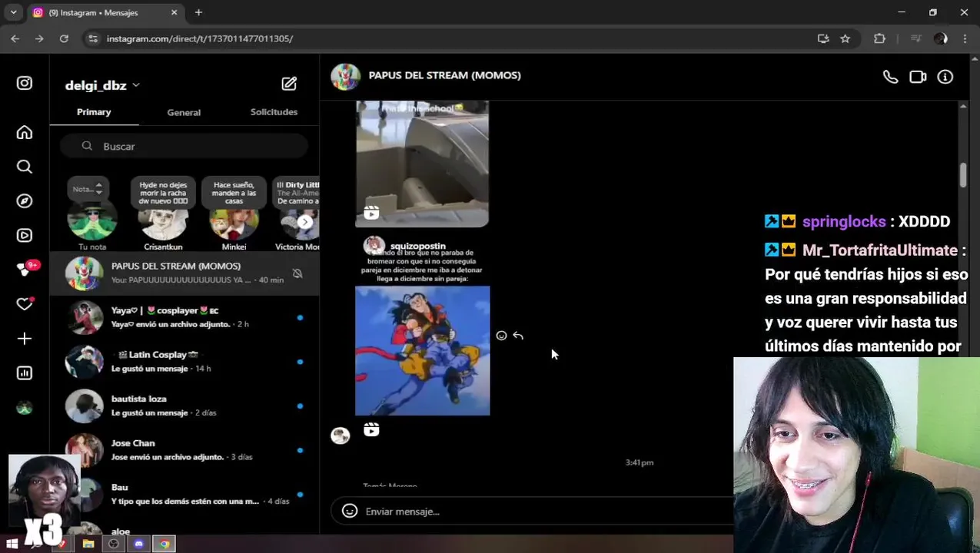Screen dimensions: 980x553
Task: Click the chat scrollbar up arrow
Action: click(963, 106)
